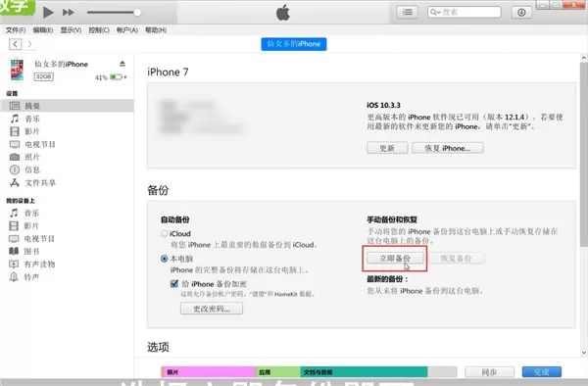Click the 恢复 iPhone... button
Screen dimensions: 588x386
pyautogui.click(x=448, y=148)
